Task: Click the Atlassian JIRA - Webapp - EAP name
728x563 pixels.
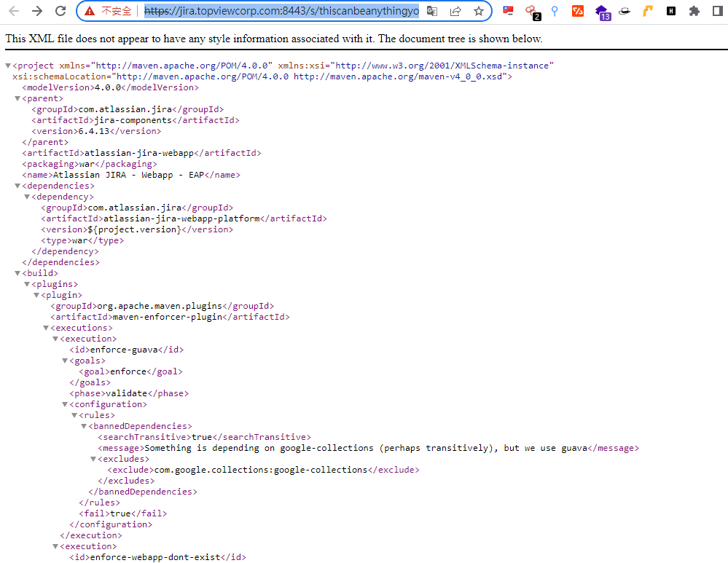Action: tap(128, 175)
